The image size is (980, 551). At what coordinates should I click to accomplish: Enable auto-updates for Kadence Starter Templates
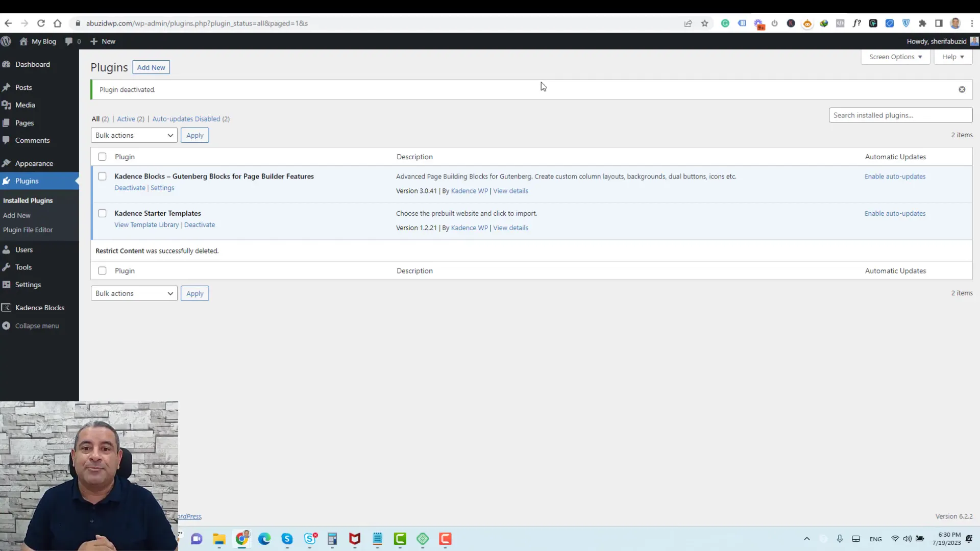895,214
